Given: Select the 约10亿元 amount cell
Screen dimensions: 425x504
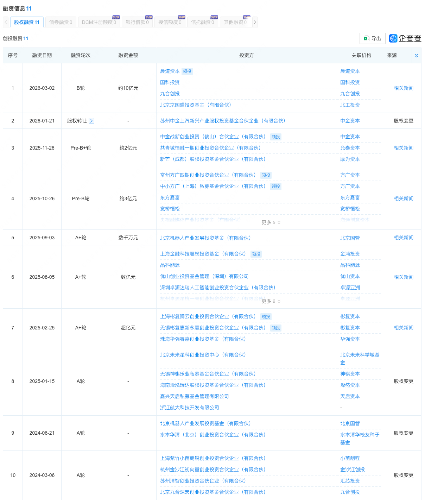Looking at the screenshot, I should tap(128, 88).
